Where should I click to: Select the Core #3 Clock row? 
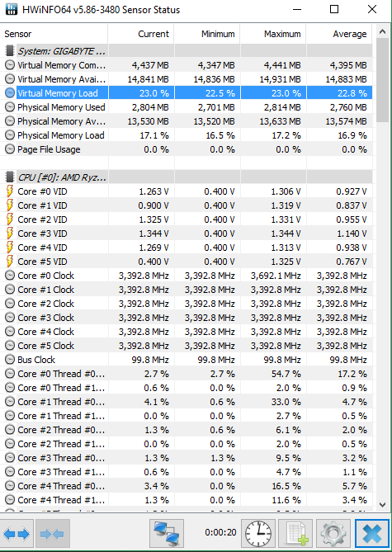point(186,318)
